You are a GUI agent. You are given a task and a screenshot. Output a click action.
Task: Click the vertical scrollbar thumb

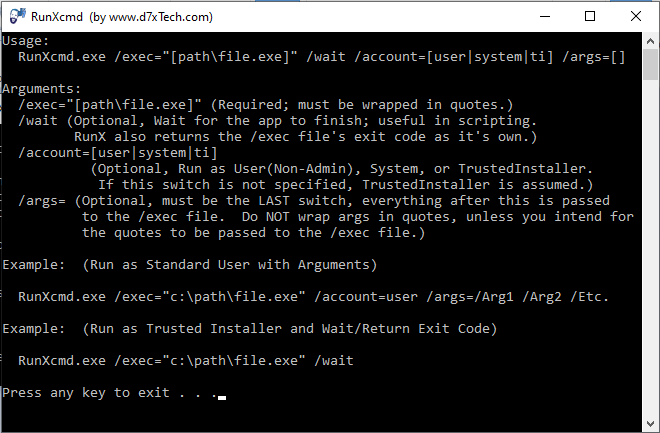click(x=650, y=64)
